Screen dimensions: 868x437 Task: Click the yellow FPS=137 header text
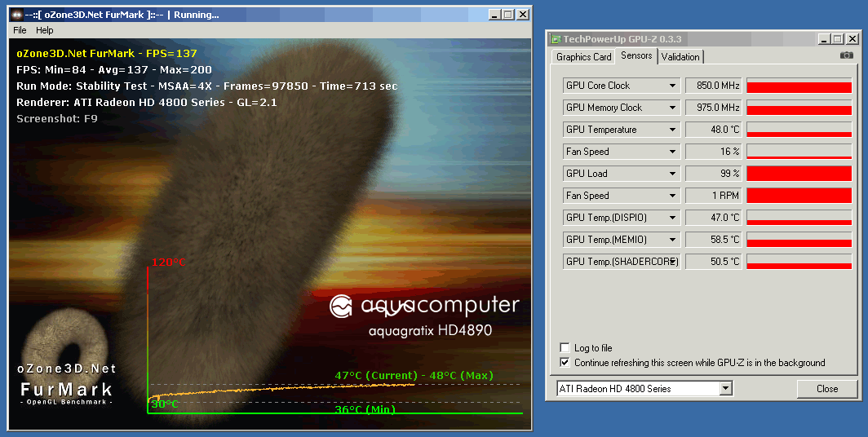(x=107, y=54)
